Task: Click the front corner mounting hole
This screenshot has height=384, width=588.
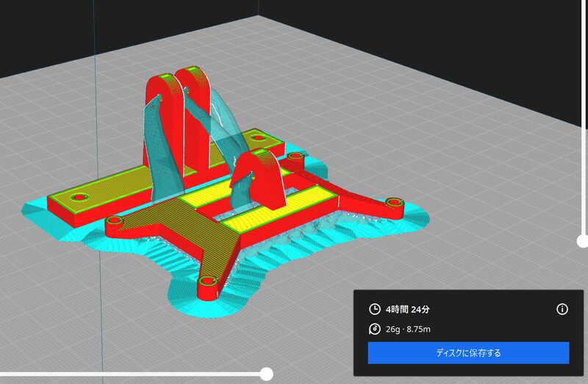Action: (x=206, y=282)
